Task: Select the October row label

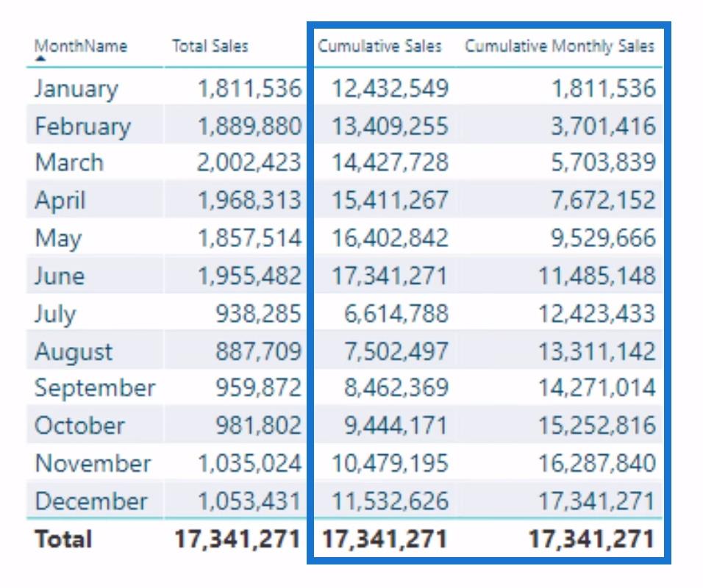Action: click(x=79, y=426)
